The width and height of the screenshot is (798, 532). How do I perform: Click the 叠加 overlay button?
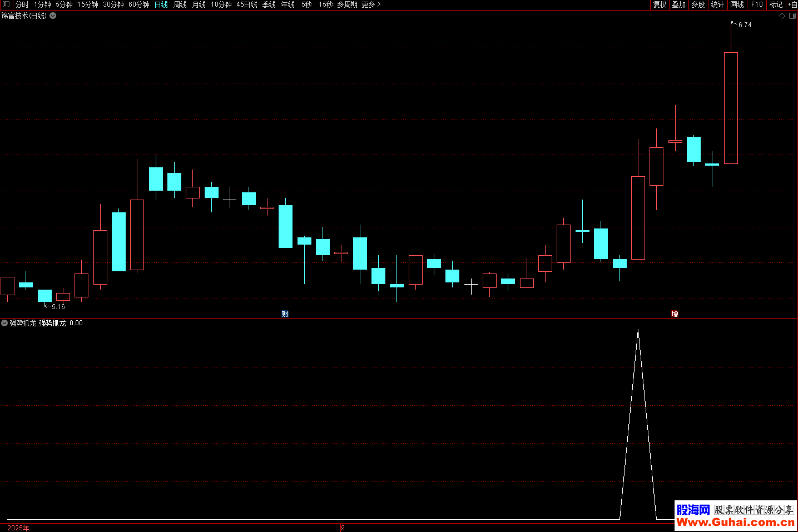(x=678, y=4)
